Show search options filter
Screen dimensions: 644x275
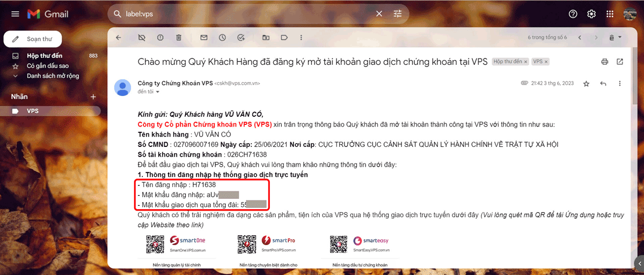[397, 14]
